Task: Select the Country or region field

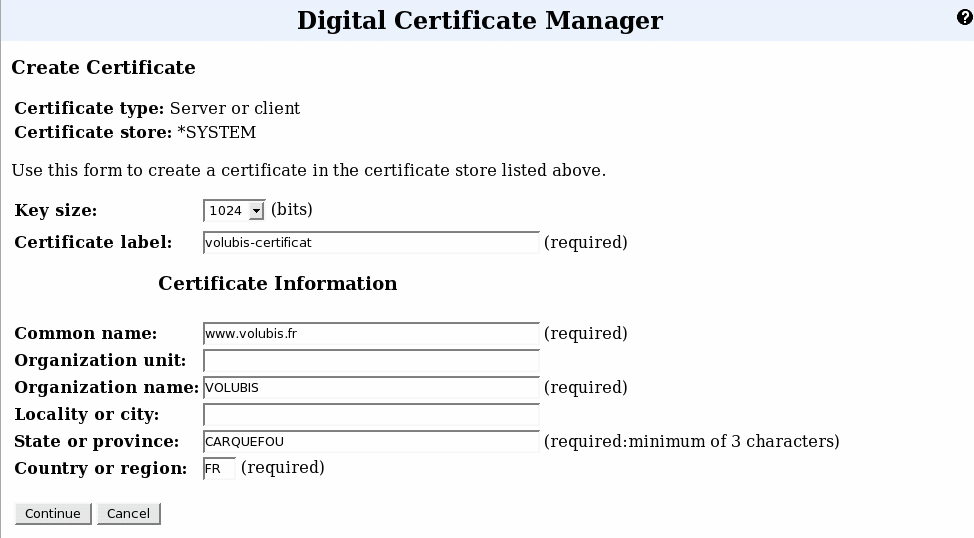Action: tap(219, 468)
